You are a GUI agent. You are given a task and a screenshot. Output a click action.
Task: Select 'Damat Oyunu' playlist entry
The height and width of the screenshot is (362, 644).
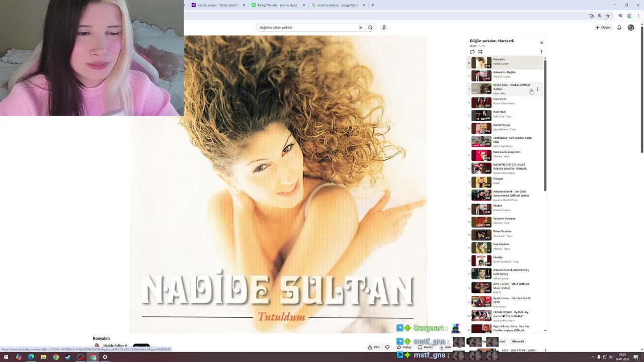[x=506, y=128]
